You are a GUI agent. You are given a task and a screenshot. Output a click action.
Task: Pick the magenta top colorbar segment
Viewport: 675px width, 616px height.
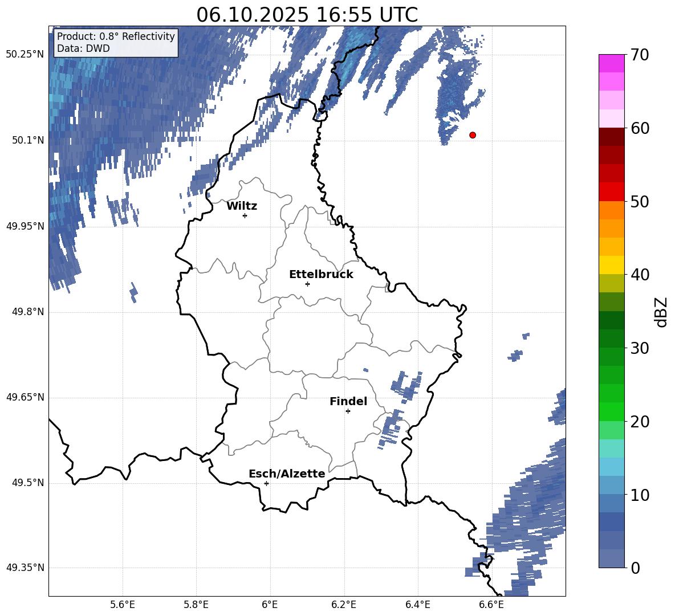611,64
